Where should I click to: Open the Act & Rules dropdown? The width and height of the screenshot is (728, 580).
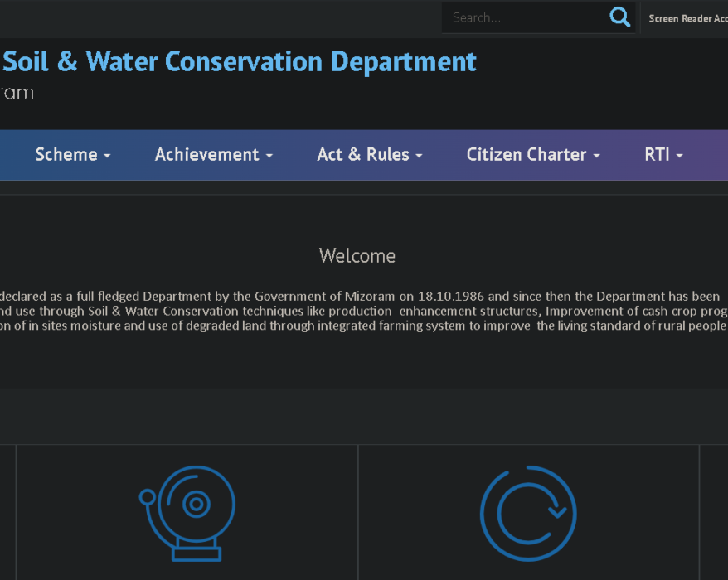370,154
